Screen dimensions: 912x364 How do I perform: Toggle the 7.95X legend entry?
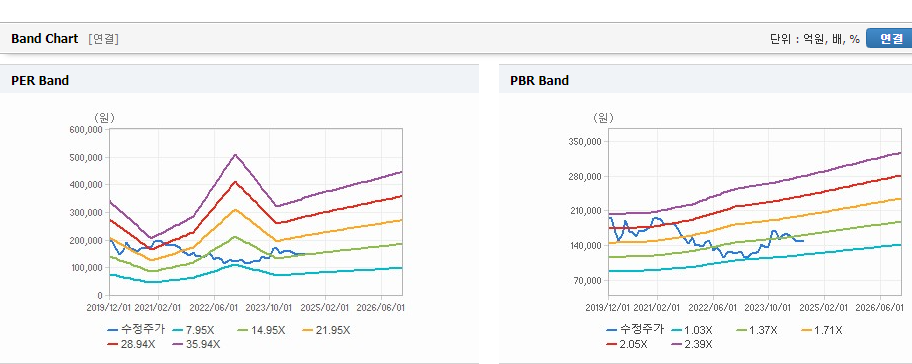point(194,330)
